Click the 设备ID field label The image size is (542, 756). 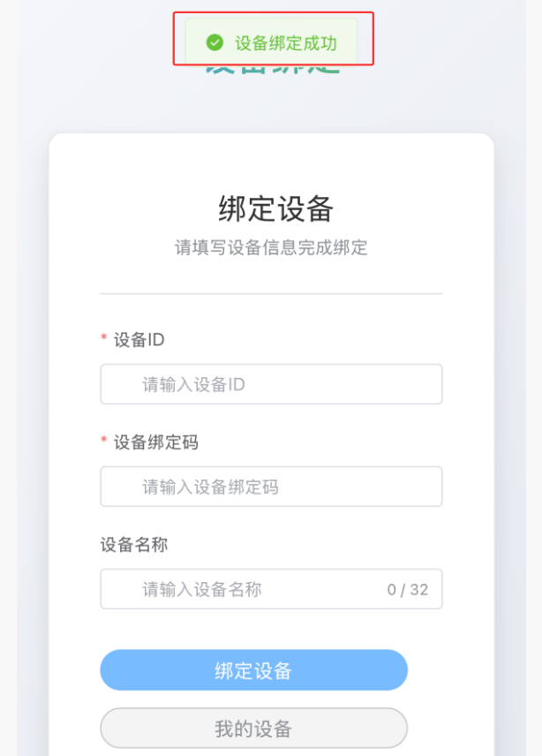pos(139,340)
